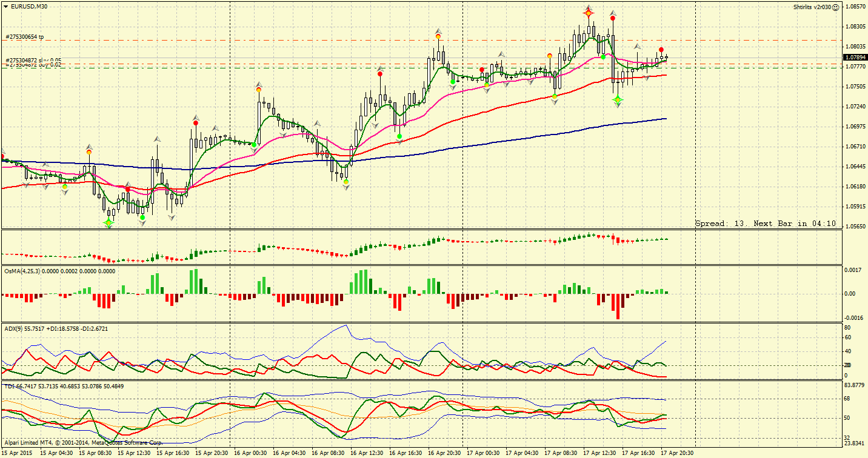Select the #275304872 sl order label
The height and width of the screenshot is (458, 868).
click(x=25, y=61)
